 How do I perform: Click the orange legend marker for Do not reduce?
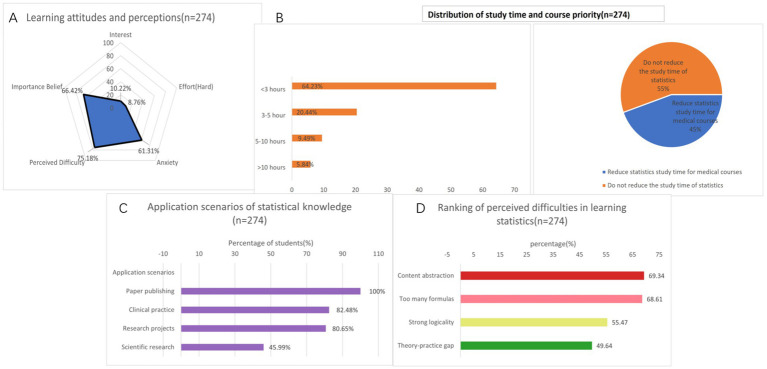606,185
